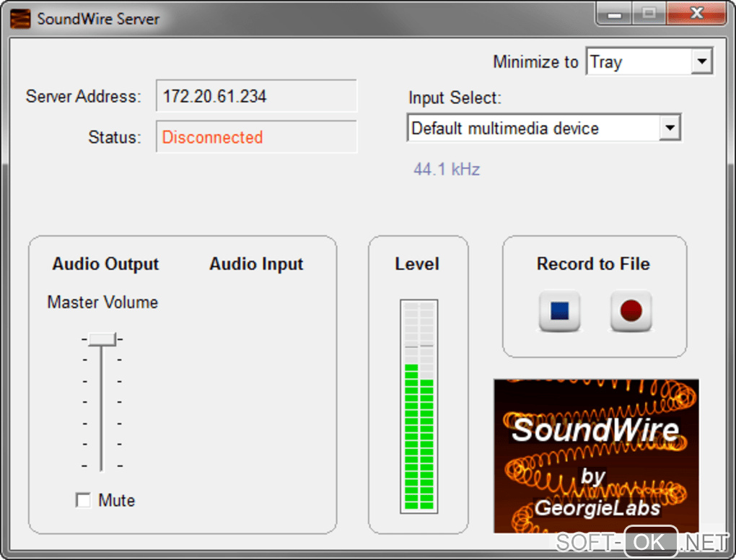Minimize the SoundWire Server window
This screenshot has height=560, width=736.
(x=615, y=14)
